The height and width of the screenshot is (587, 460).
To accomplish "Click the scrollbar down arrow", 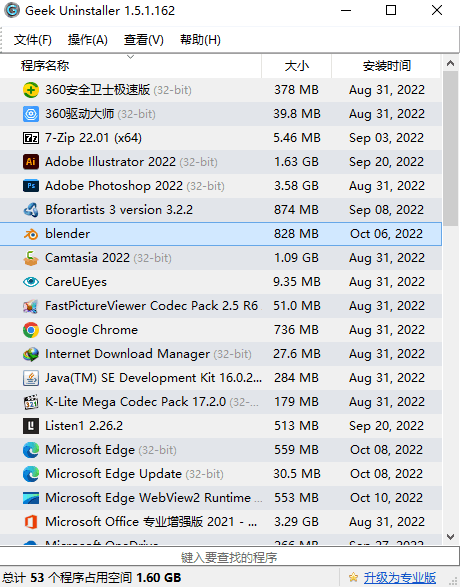I will click(451, 537).
